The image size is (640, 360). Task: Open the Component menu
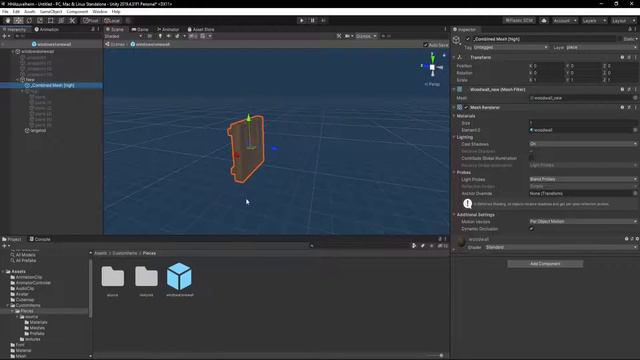77,11
